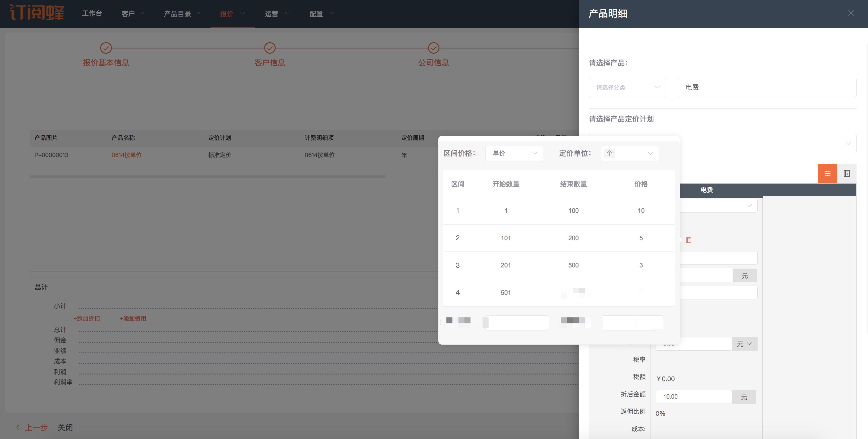868x439 pixels.
Task: Open the 定价单位 dropdown
Action: (x=629, y=153)
